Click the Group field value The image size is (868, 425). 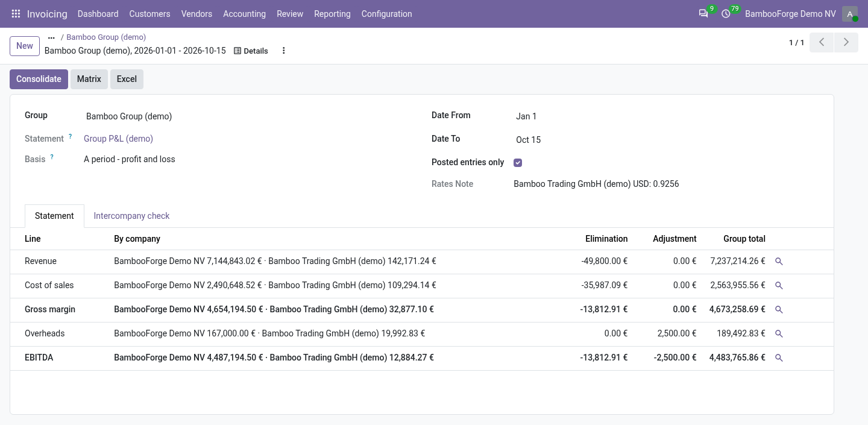click(x=129, y=116)
